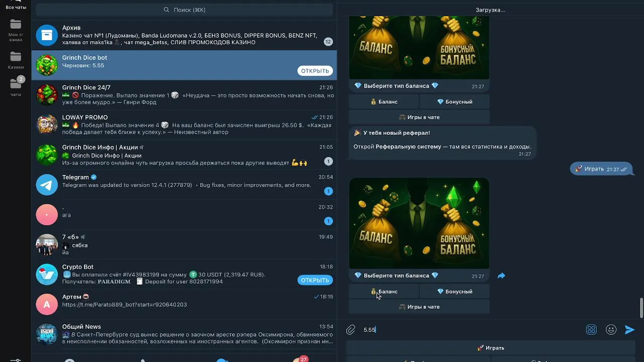The height and width of the screenshot is (362, 644).
Task: Open the LOWAY PROMO chat
Action: [184, 125]
